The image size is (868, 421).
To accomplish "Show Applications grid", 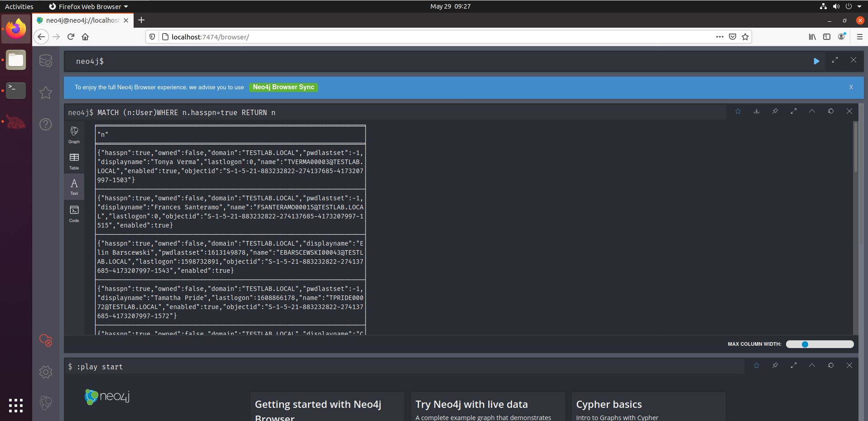I will pyautogui.click(x=16, y=405).
